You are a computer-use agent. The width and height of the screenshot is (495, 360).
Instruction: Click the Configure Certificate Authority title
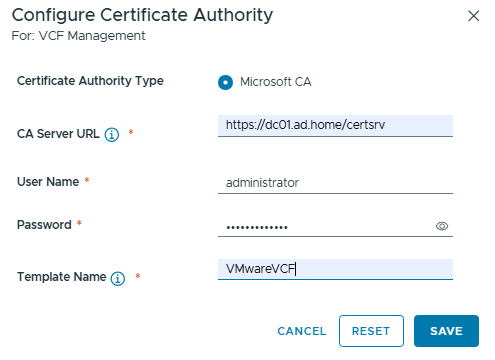click(142, 16)
